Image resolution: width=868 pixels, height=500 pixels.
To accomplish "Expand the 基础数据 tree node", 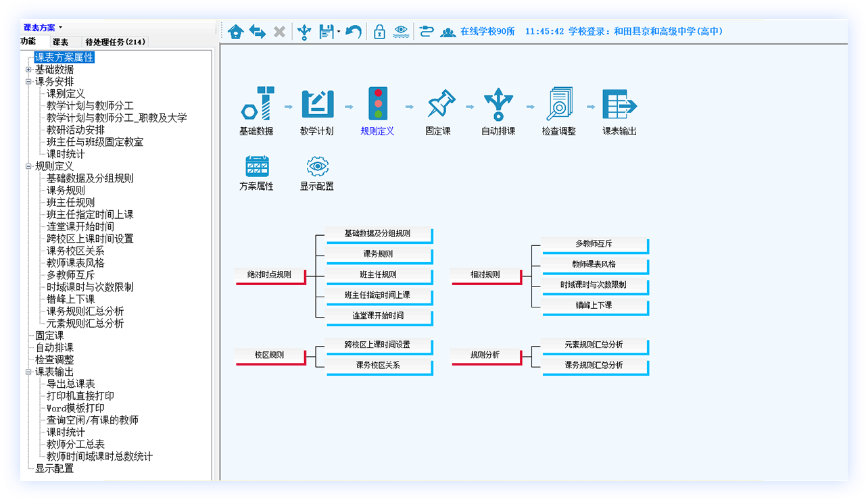I will (28, 70).
